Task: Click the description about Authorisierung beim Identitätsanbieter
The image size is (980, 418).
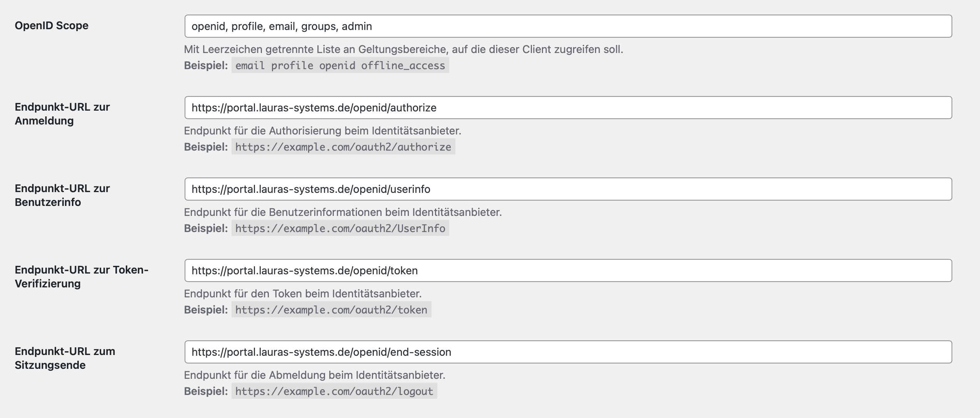Action: [x=322, y=131]
